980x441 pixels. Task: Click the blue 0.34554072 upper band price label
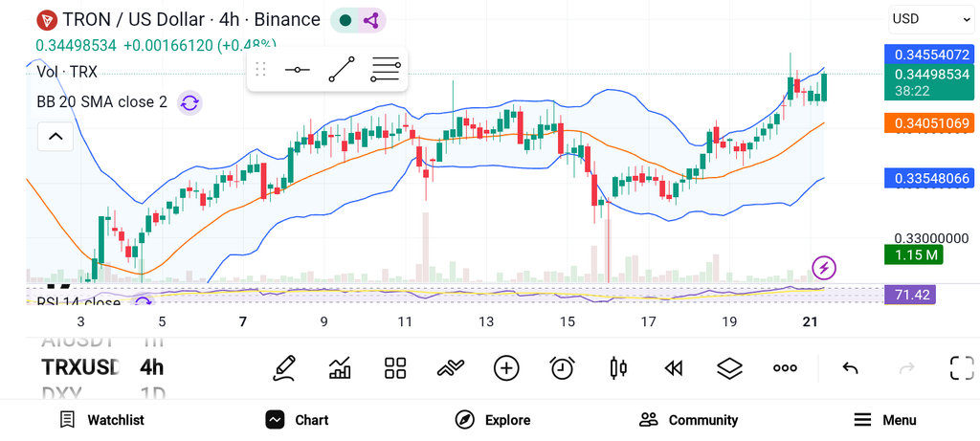tap(929, 55)
